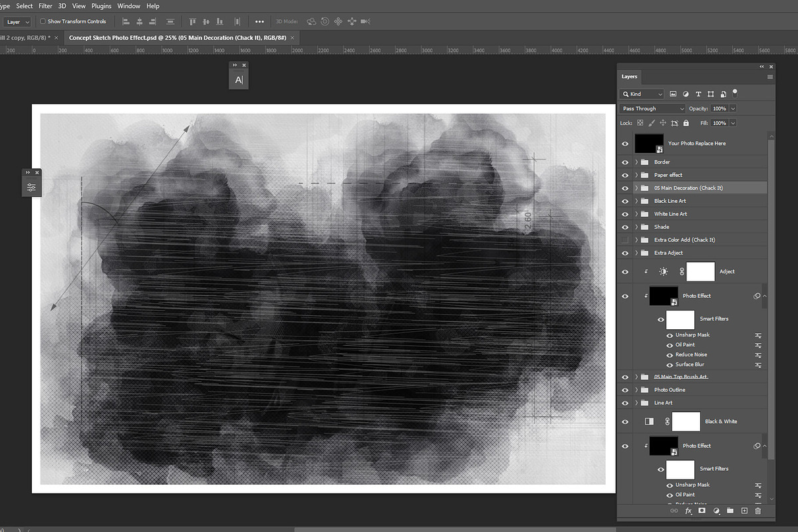
Task: Click Create new group folder icon
Action: coord(730,511)
